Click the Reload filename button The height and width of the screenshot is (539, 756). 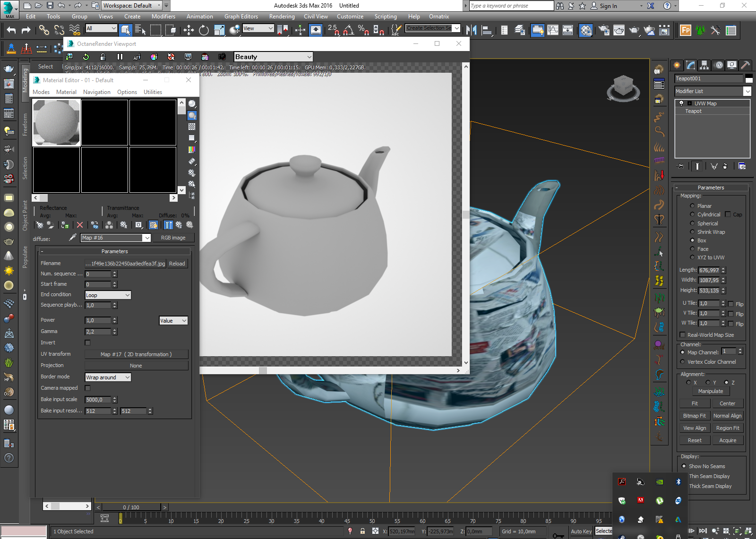tap(177, 264)
